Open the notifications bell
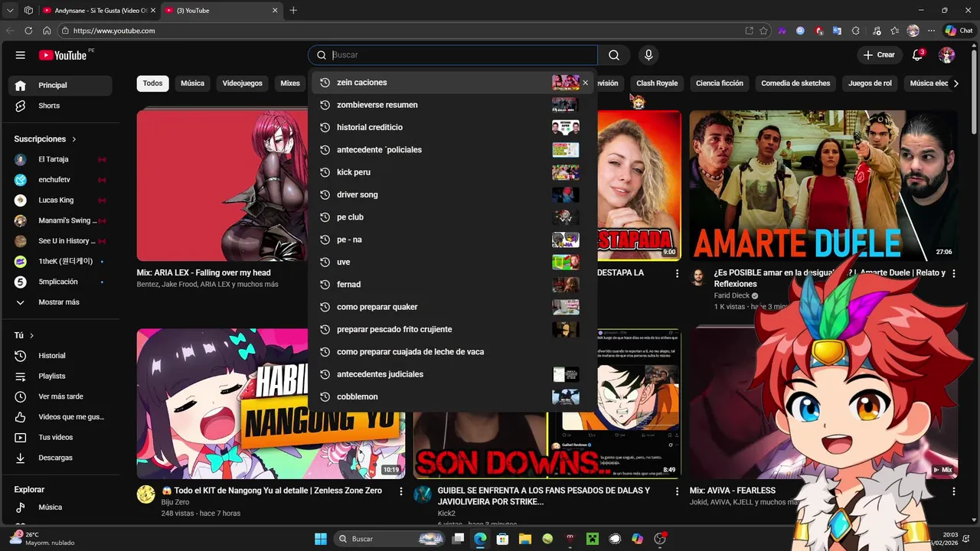 tap(917, 55)
